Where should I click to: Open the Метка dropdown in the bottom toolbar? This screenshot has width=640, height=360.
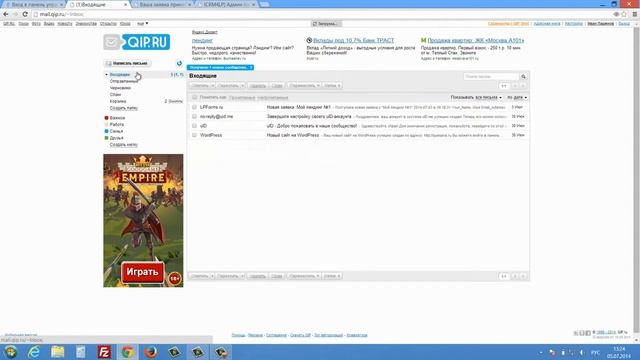click(332, 276)
